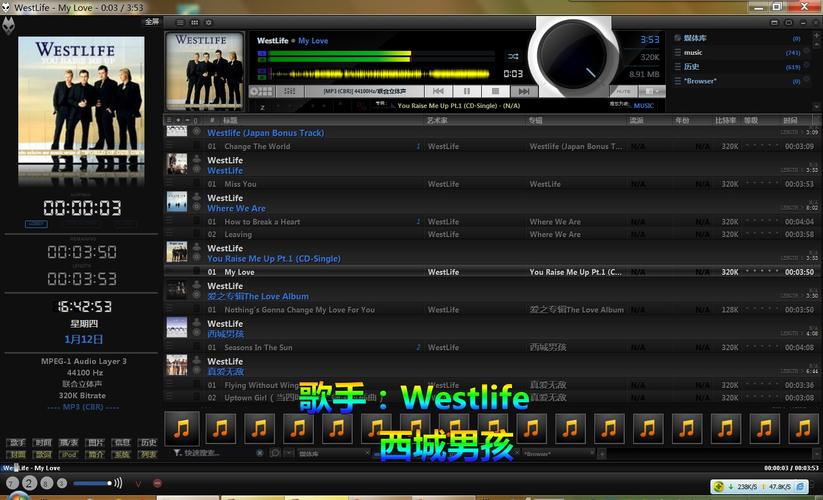823x500 pixels.
Task: Skip to the previous track
Action: pos(438,91)
